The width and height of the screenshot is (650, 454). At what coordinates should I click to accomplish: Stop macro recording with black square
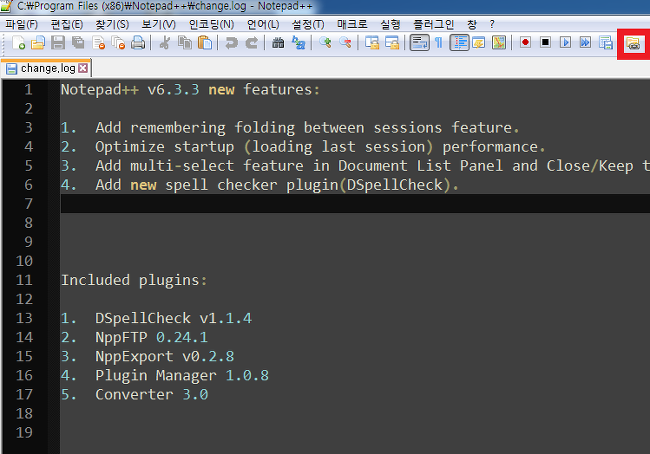[546, 42]
